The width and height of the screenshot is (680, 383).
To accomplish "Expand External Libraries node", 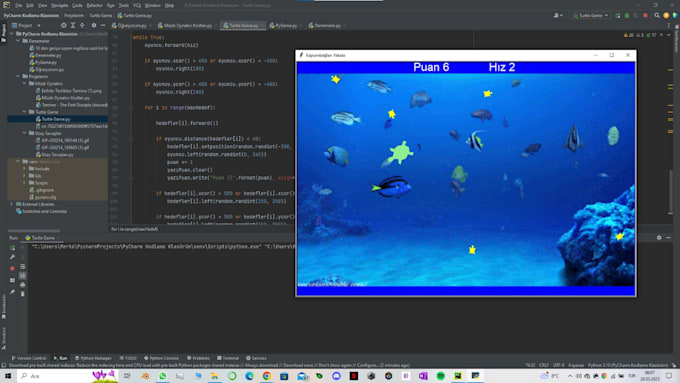I will pyautogui.click(x=12, y=204).
